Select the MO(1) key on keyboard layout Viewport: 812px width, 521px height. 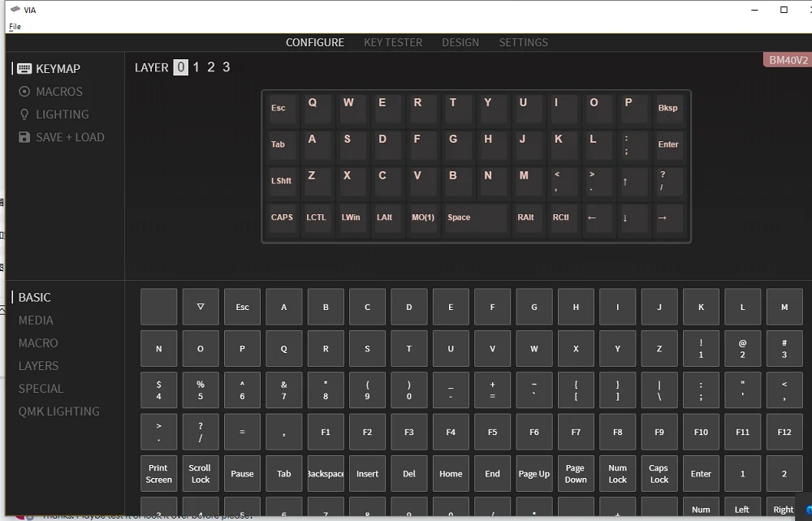click(422, 217)
